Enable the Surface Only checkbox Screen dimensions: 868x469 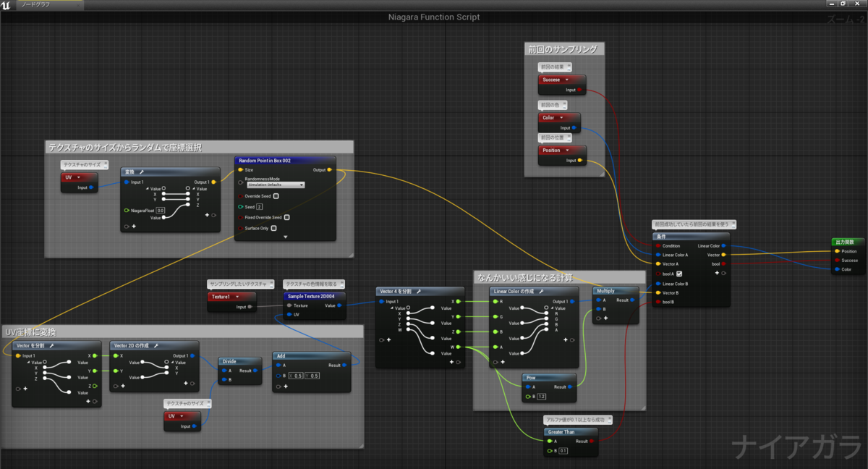point(273,228)
